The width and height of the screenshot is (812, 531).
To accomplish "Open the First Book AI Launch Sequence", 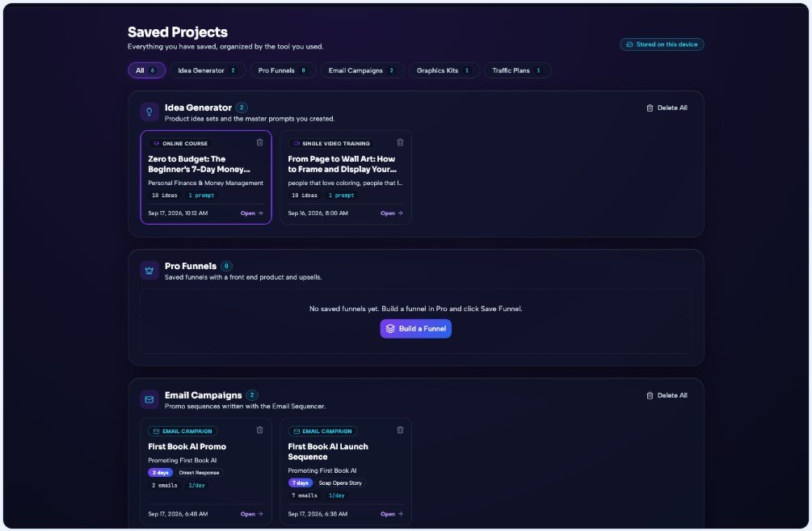I will [392, 514].
